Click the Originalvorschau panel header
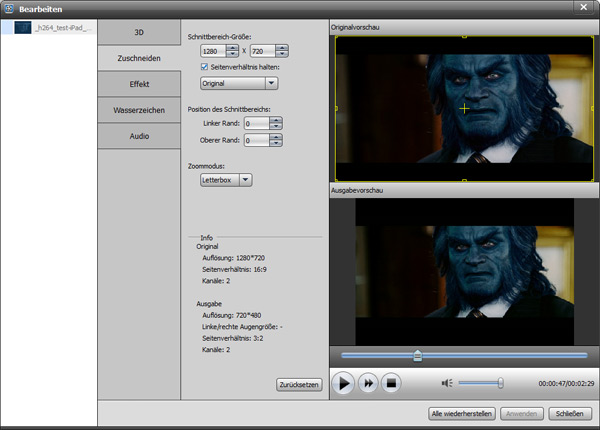Viewport: 600px width, 430px height. tap(464, 27)
